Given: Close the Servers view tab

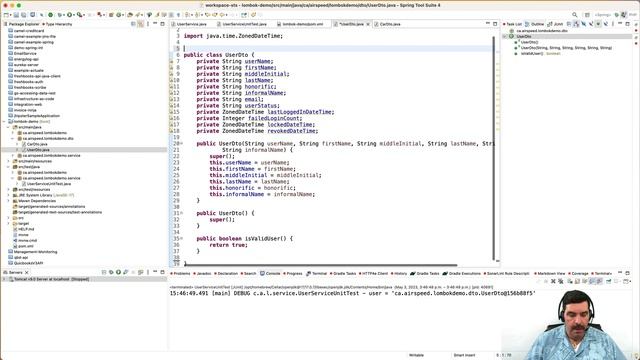Looking at the screenshot, I should click(x=27, y=272).
